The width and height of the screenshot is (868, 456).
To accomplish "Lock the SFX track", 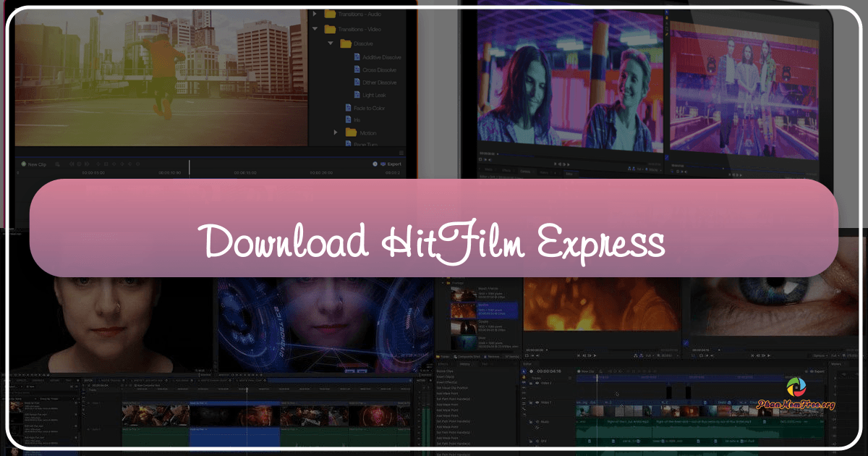I will [530, 441].
